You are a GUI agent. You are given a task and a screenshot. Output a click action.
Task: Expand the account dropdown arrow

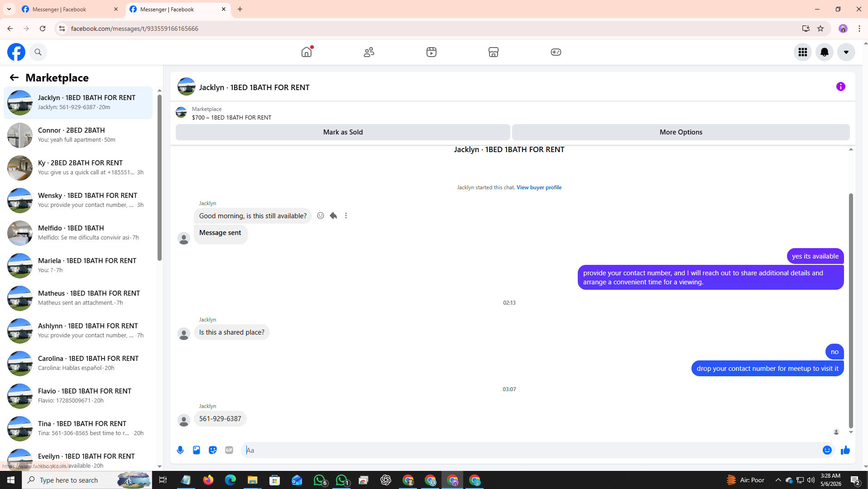click(x=846, y=52)
